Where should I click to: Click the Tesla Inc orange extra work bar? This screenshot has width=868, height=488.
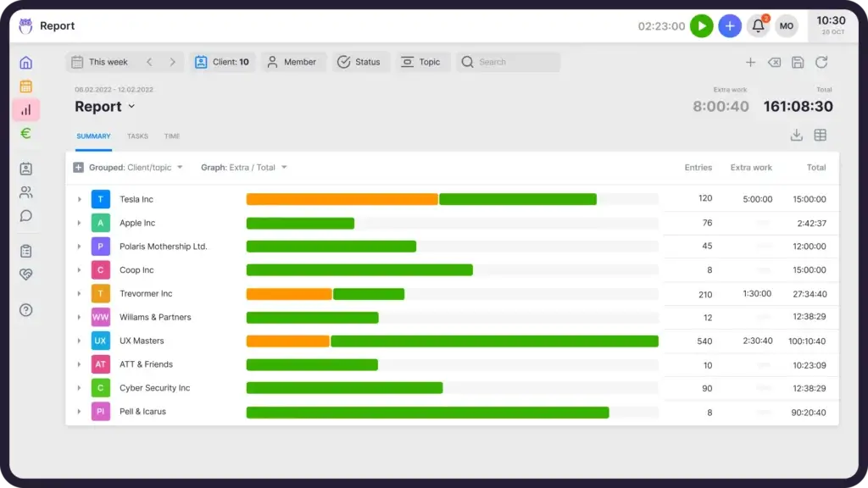342,199
